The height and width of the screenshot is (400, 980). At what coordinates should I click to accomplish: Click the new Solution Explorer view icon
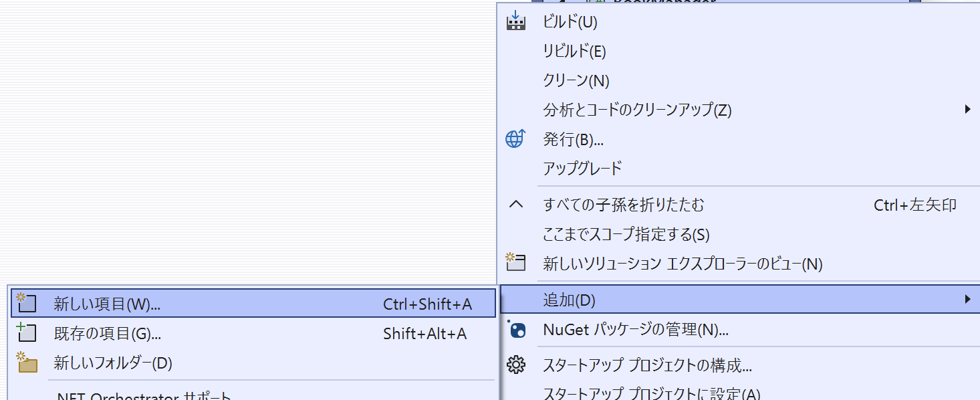click(x=515, y=262)
